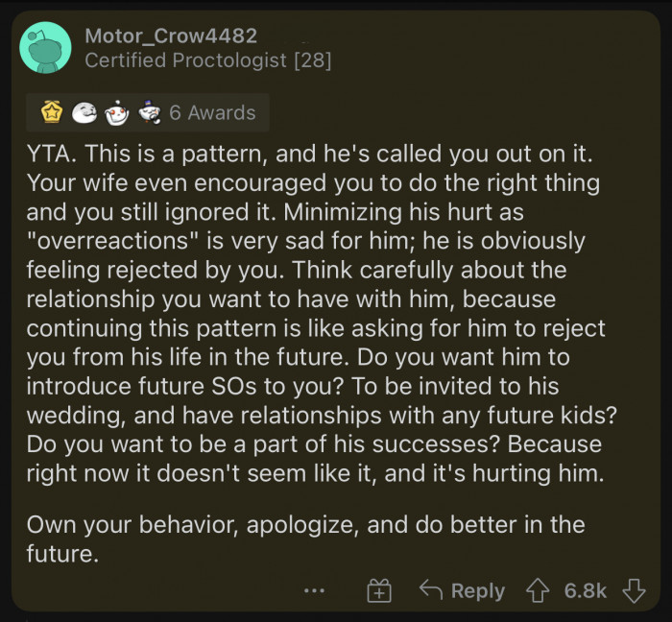Image resolution: width=672 pixels, height=622 pixels.
Task: Click the gold star award icon
Action: [52, 113]
